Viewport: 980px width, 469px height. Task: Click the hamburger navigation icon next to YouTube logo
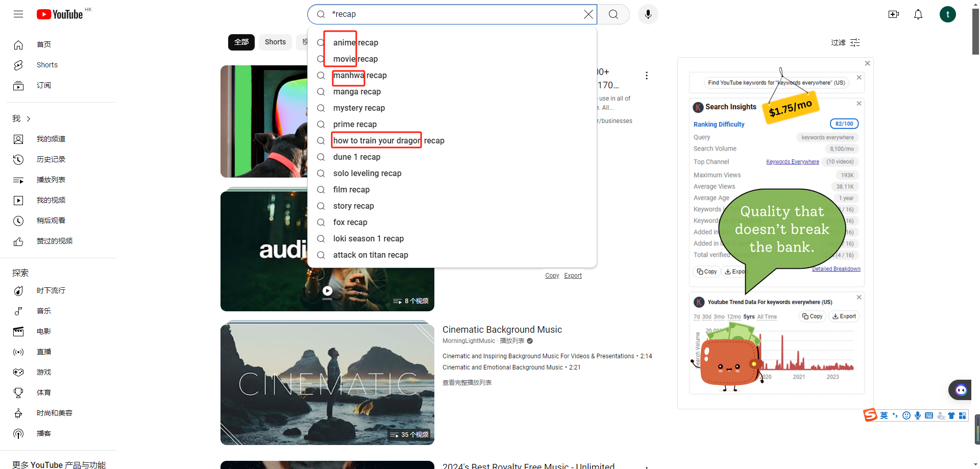coord(18,14)
